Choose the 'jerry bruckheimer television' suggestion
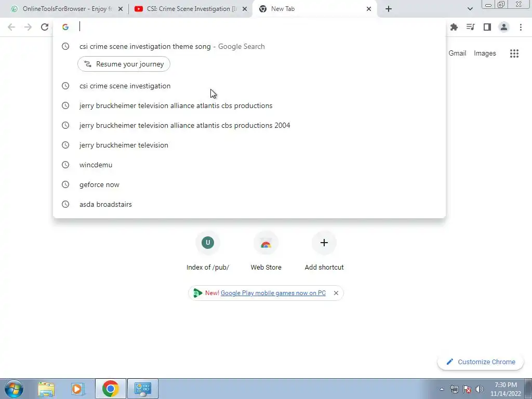532x399 pixels. (x=249, y=145)
